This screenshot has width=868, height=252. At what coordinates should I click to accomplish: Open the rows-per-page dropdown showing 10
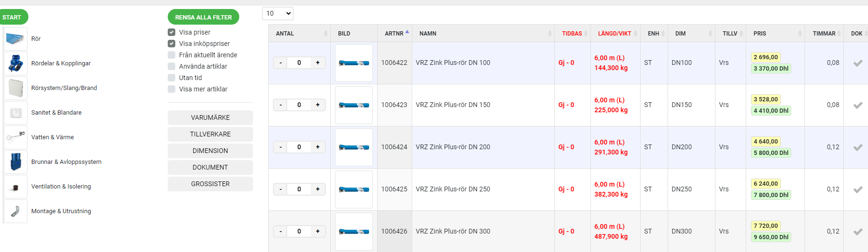(278, 13)
